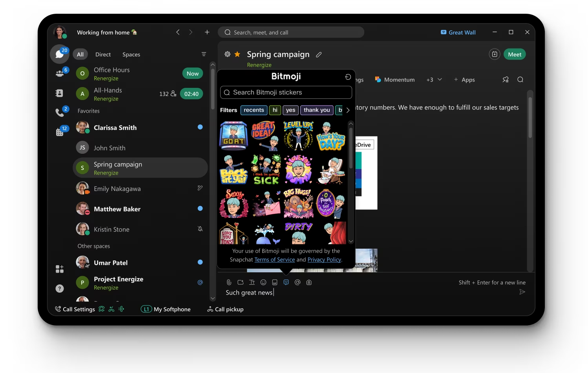Pick the Level Up Bitmoji sticker
This screenshot has height=373, width=588.
click(x=298, y=136)
